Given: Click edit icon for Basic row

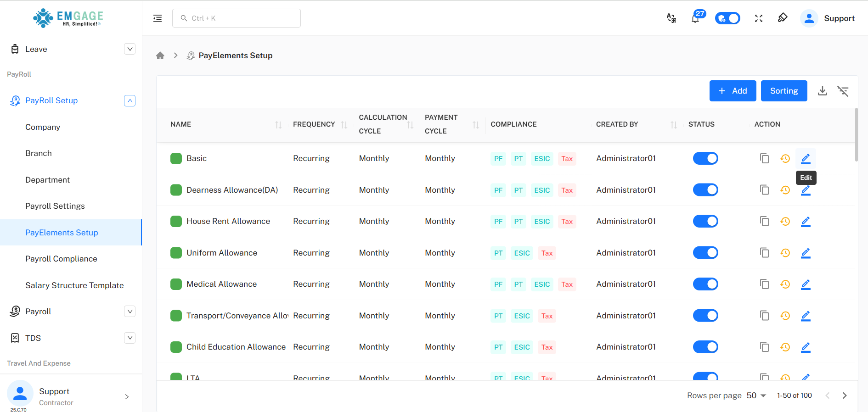Looking at the screenshot, I should point(806,159).
